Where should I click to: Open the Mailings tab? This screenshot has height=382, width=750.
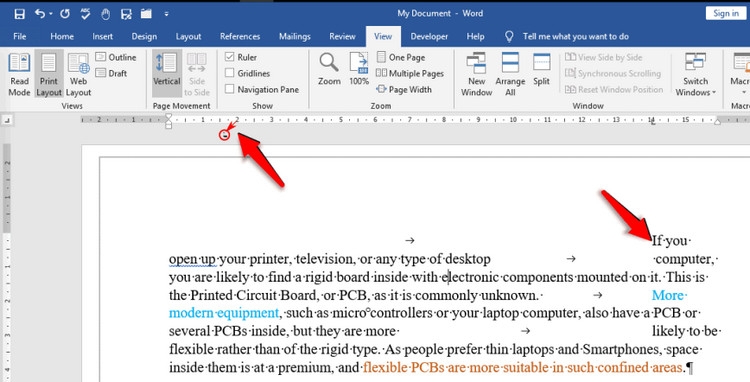tap(295, 36)
